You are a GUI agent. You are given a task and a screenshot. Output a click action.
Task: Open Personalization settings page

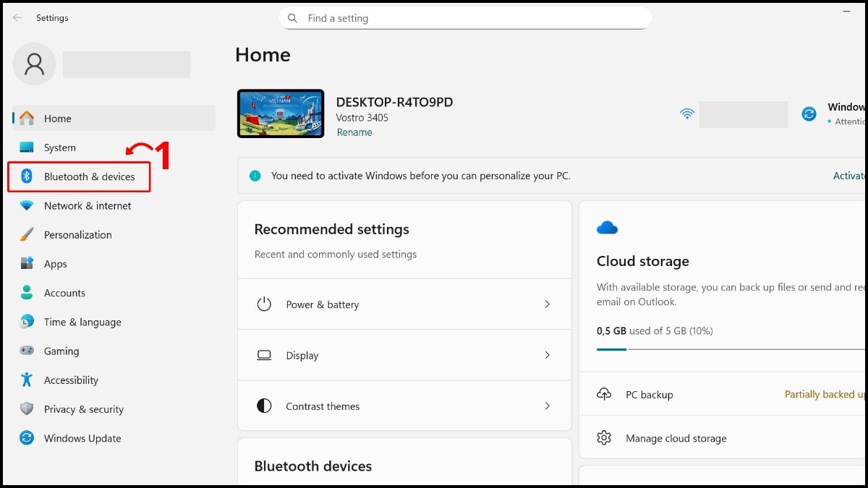click(114, 235)
